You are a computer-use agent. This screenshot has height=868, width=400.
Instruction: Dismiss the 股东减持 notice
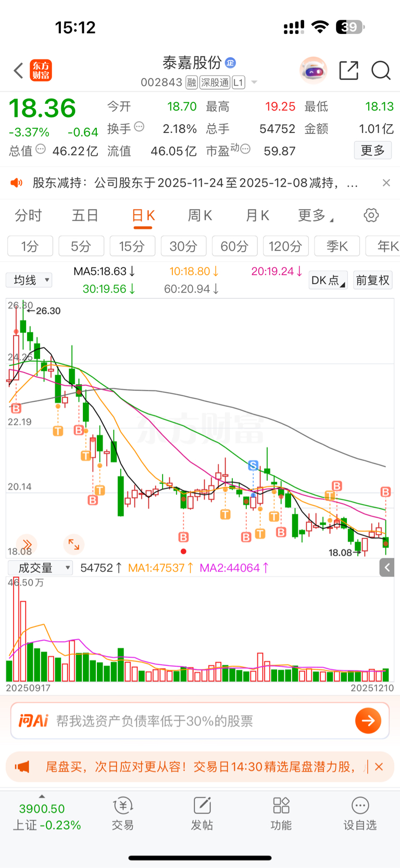tap(386, 182)
